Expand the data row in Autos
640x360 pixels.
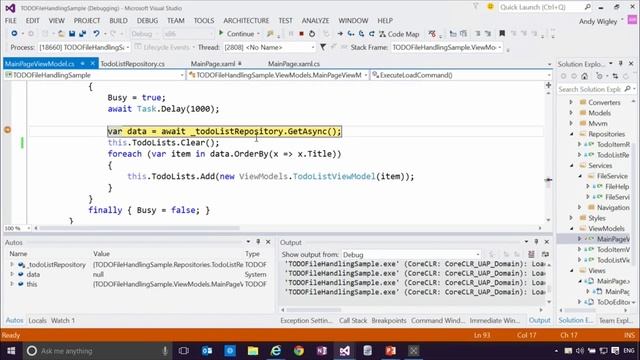(12, 274)
